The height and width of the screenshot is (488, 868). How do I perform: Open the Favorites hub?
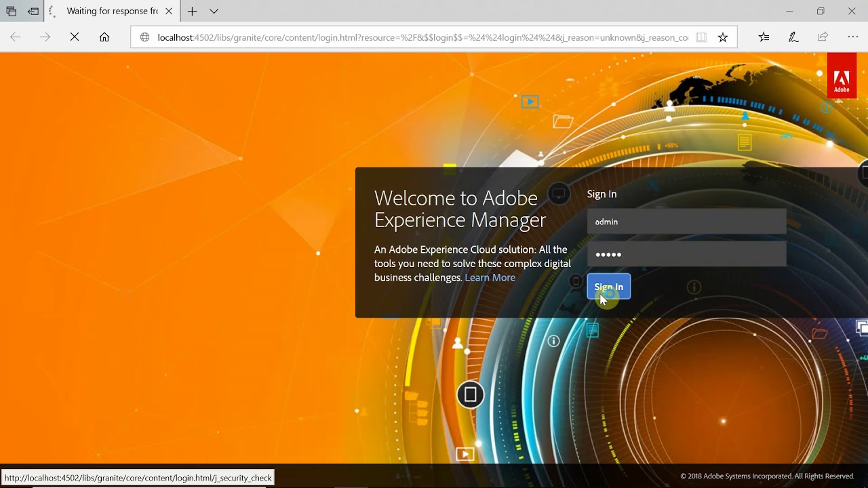click(x=764, y=37)
